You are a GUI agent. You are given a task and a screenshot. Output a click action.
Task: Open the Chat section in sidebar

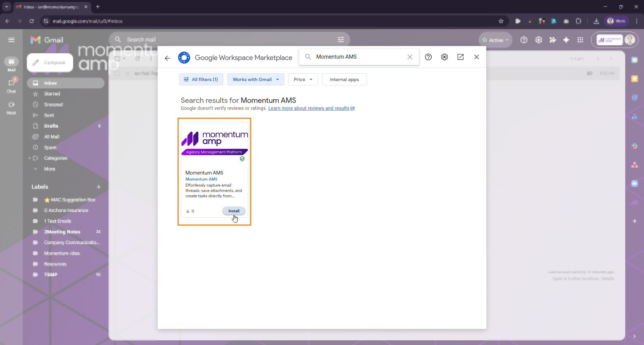tap(11, 85)
